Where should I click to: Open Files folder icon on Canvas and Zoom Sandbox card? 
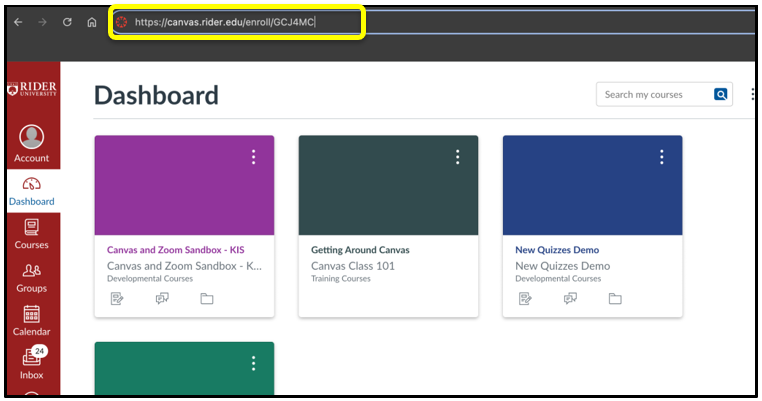click(x=207, y=298)
